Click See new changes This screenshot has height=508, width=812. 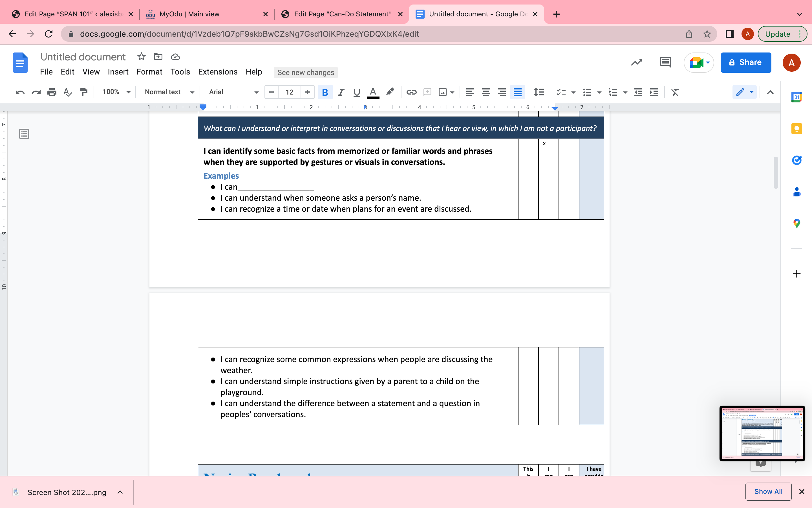tap(306, 73)
